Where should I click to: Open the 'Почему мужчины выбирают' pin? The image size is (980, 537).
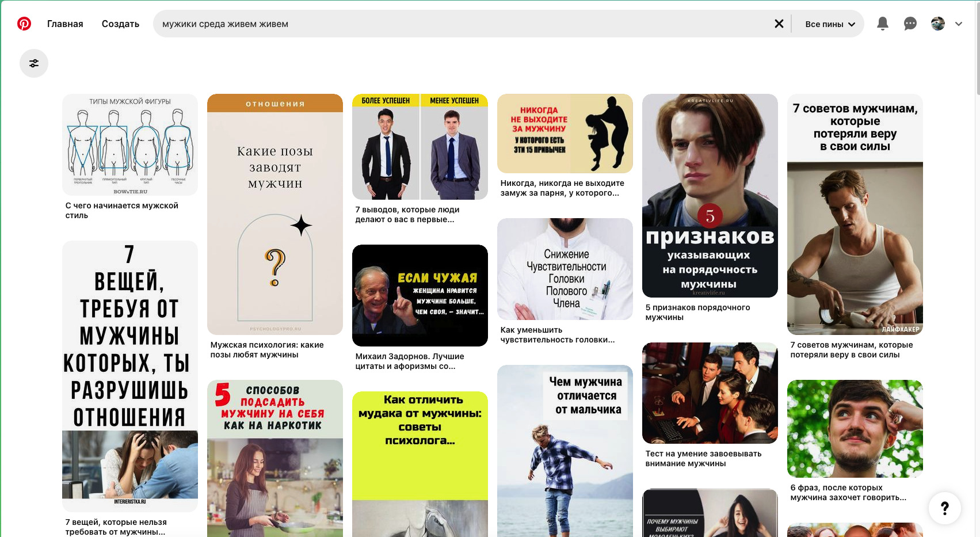pos(710,513)
